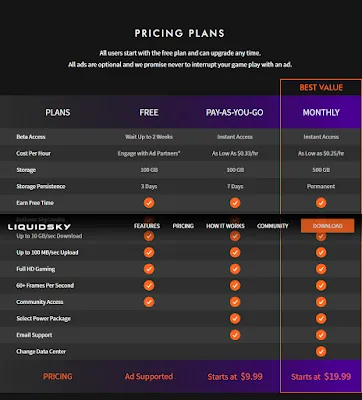The width and height of the screenshot is (362, 400).
Task: Click the Monthly Starts at $19.99 price
Action: 321,377
